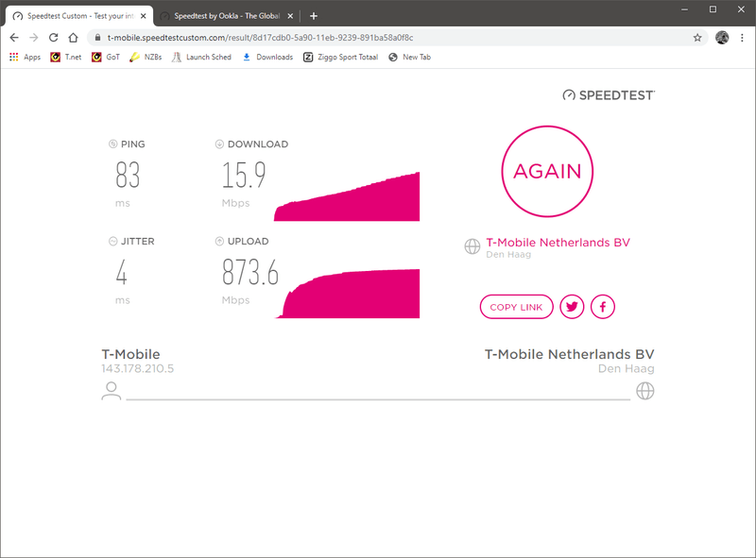Open the Chrome three-dot menu
The height and width of the screenshot is (558, 756).
click(742, 38)
